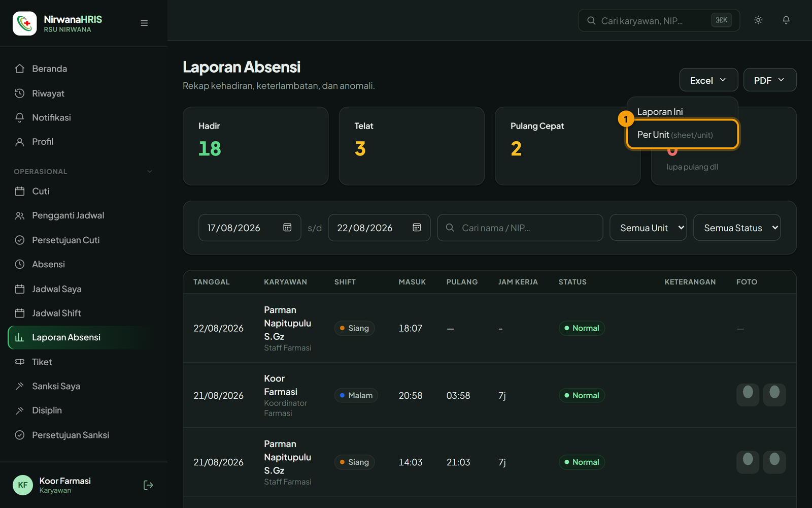
Task: Choose Laporan Ini export option
Action: click(x=682, y=112)
